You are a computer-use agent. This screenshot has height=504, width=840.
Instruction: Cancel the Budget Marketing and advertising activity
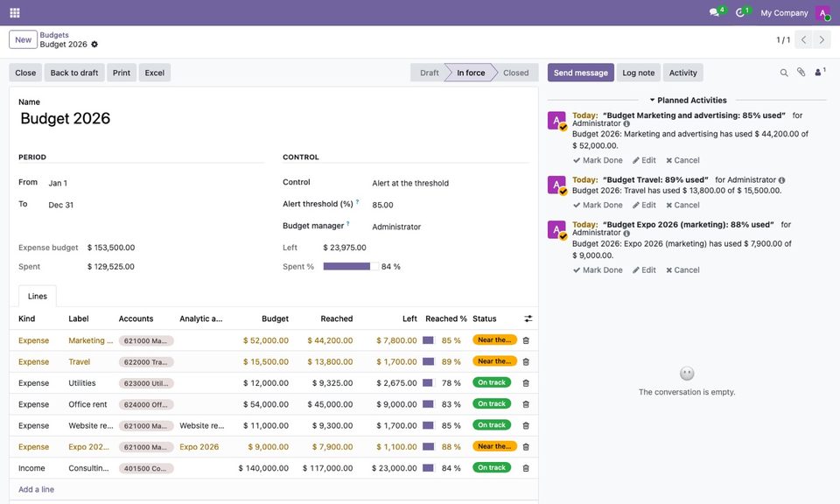click(x=683, y=160)
